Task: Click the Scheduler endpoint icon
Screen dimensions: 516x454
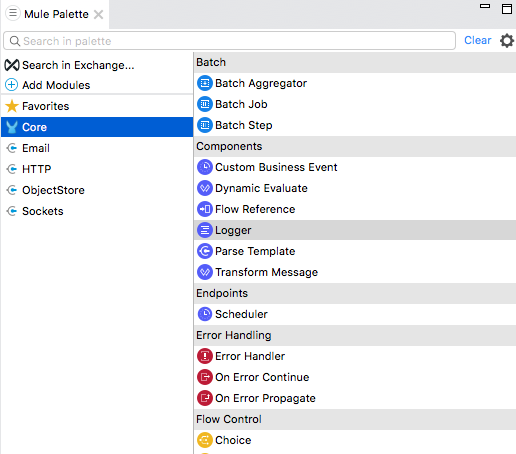Action: click(205, 314)
